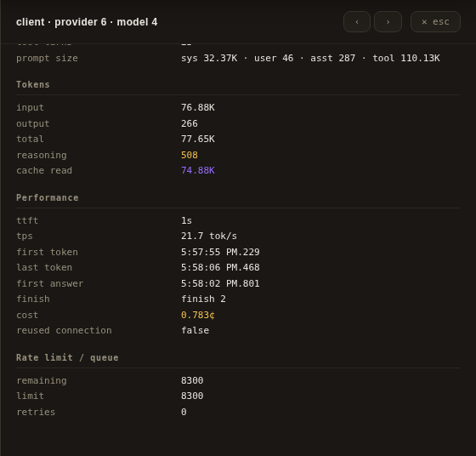The height and width of the screenshot is (456, 476).
Task: Select the finish value 'finish 2'
Action: [x=203, y=299]
